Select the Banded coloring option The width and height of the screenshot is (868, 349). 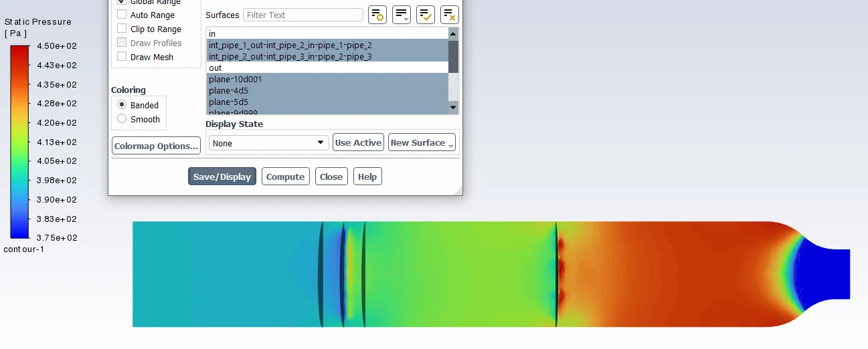139,105
